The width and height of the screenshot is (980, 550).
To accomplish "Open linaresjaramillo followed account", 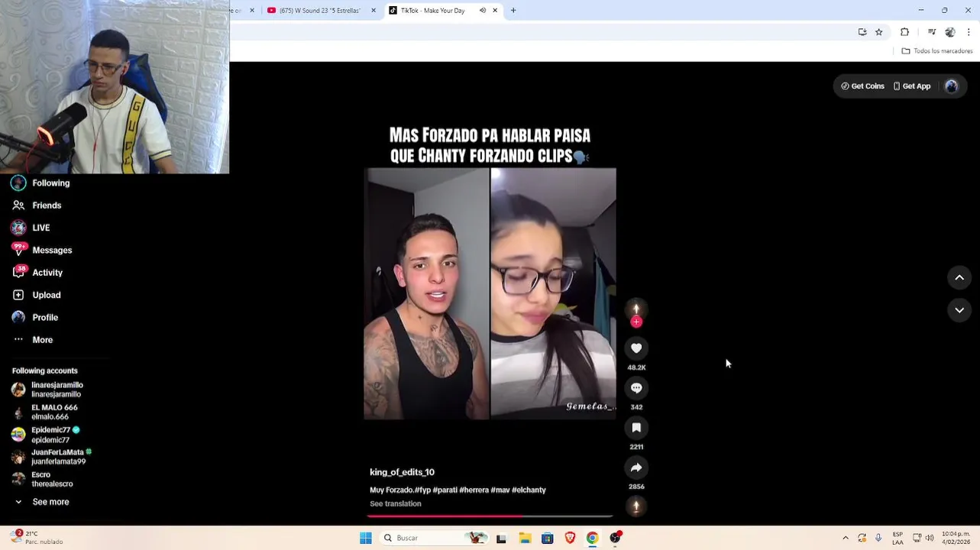I will (x=47, y=390).
